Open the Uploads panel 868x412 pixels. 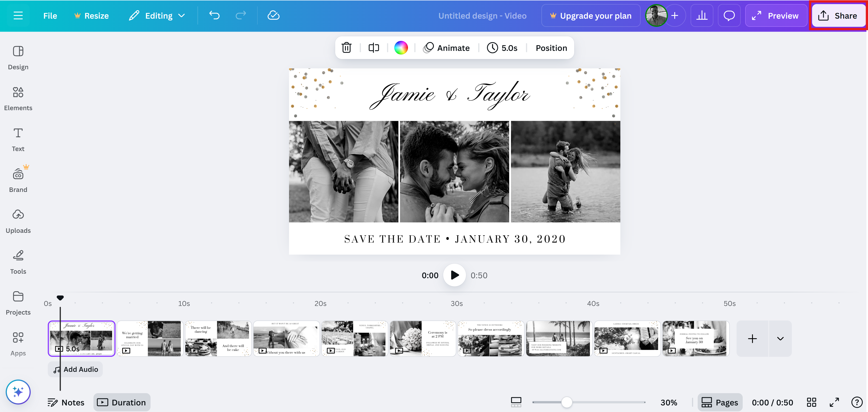(x=18, y=221)
